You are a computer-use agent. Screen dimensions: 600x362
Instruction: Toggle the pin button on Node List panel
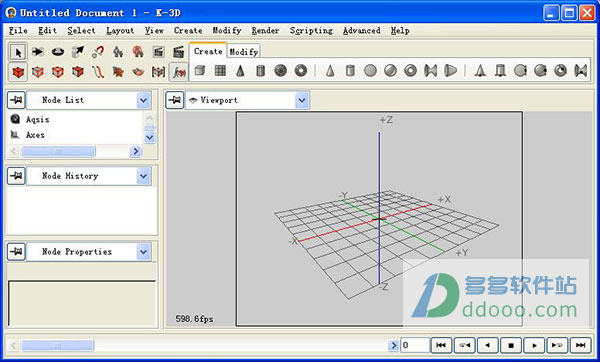[16, 100]
